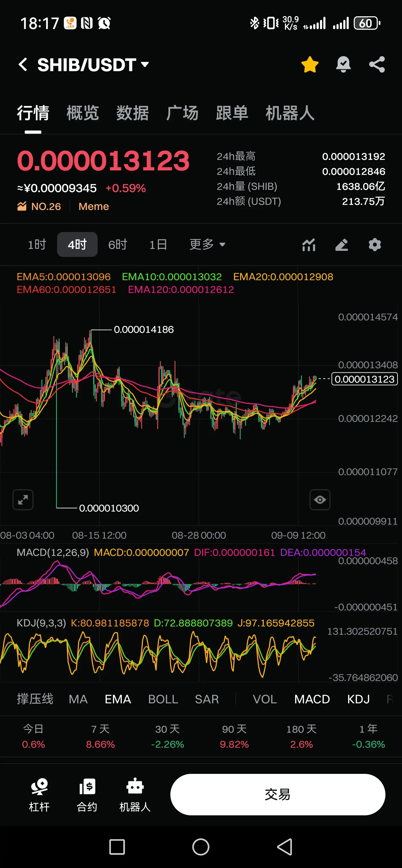
Task: Open the chart settings gear icon
Action: [375, 245]
